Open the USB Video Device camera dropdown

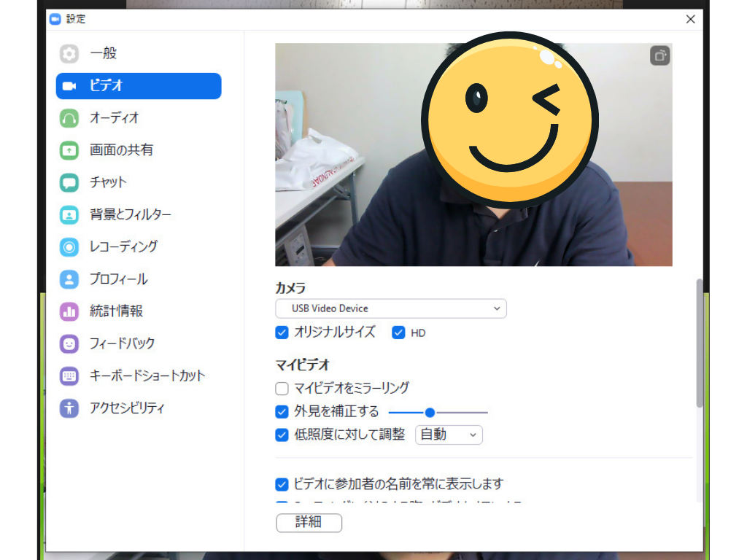[x=390, y=308]
